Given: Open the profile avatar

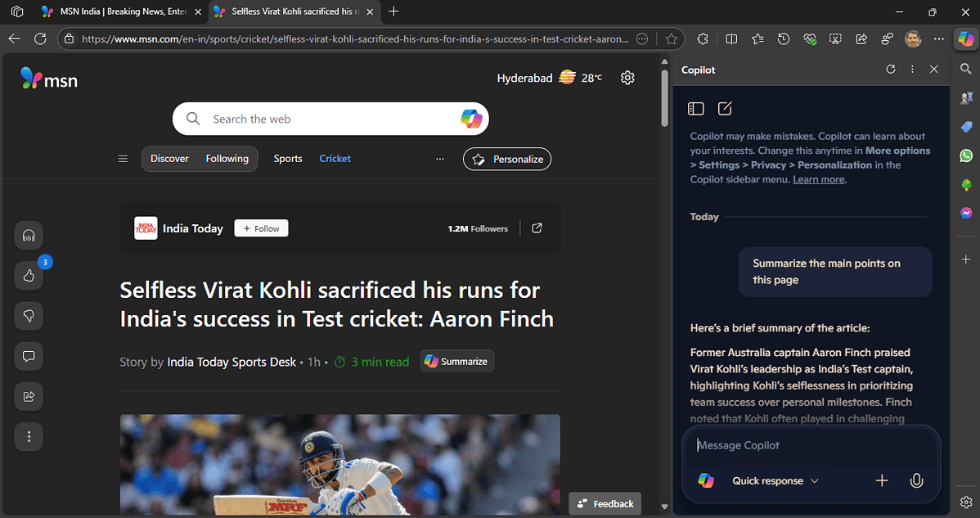Looking at the screenshot, I should tap(912, 38).
